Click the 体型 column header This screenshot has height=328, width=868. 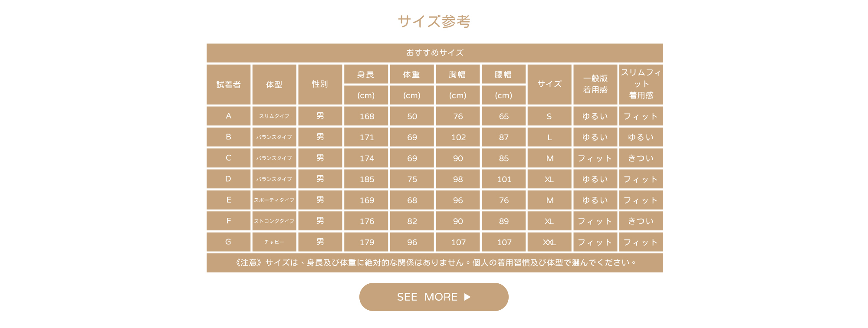(x=274, y=85)
